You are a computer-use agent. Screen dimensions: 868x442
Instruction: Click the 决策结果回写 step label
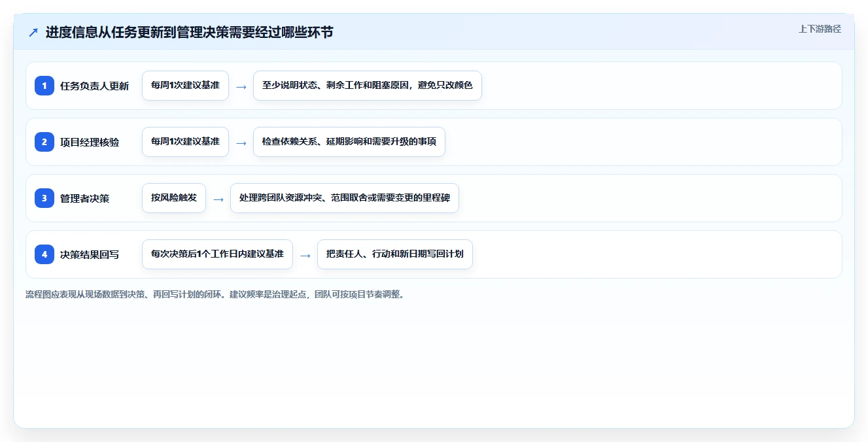(x=90, y=255)
